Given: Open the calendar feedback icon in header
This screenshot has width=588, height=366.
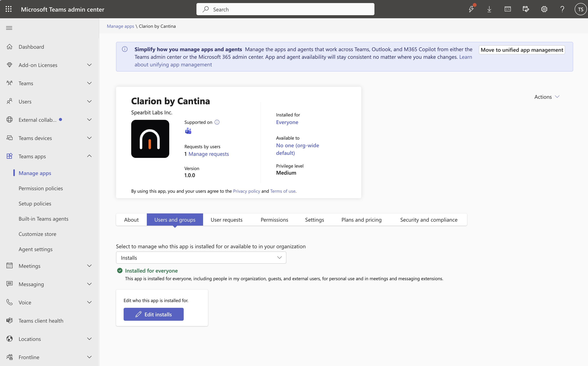Looking at the screenshot, I should (x=526, y=9).
